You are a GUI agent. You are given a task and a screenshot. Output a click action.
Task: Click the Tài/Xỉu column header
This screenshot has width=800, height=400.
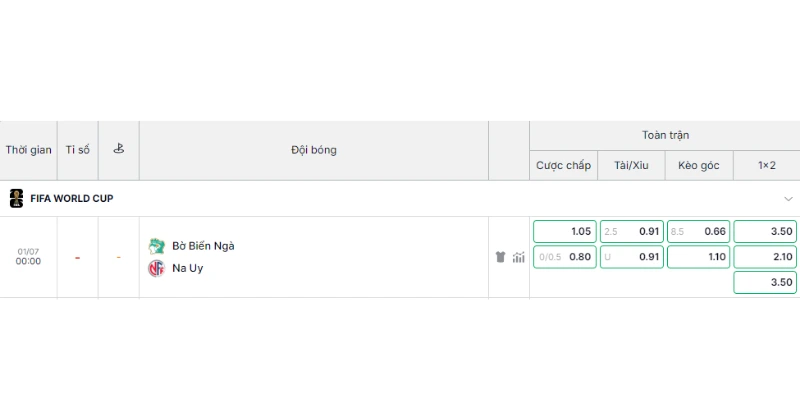(x=631, y=165)
